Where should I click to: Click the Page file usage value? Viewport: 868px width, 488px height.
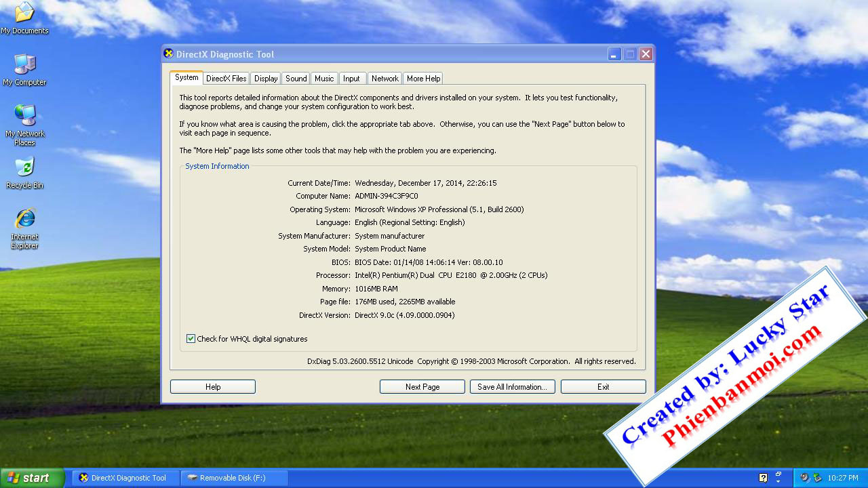pos(405,302)
